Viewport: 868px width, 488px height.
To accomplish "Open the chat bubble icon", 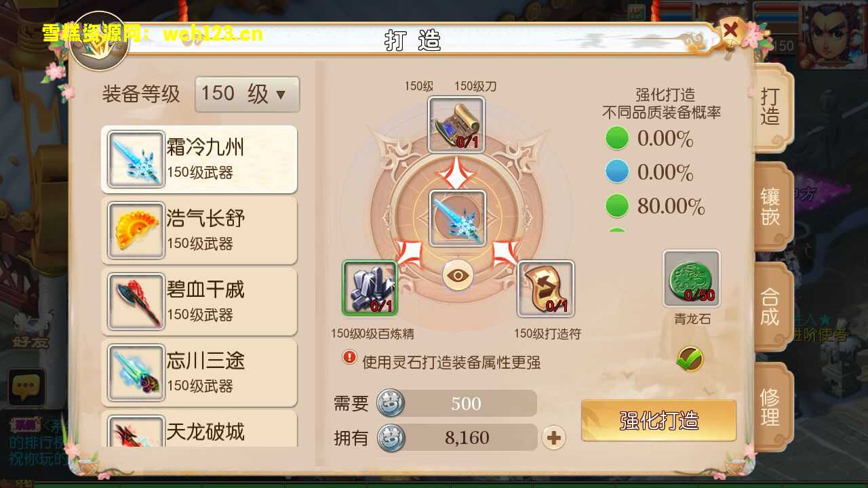I will 26,387.
